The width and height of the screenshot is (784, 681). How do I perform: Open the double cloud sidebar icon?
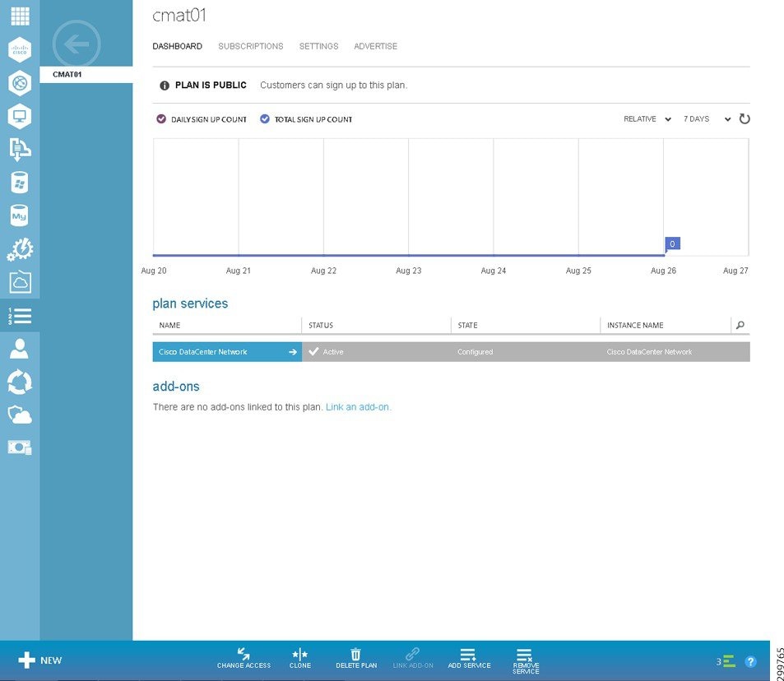20,415
